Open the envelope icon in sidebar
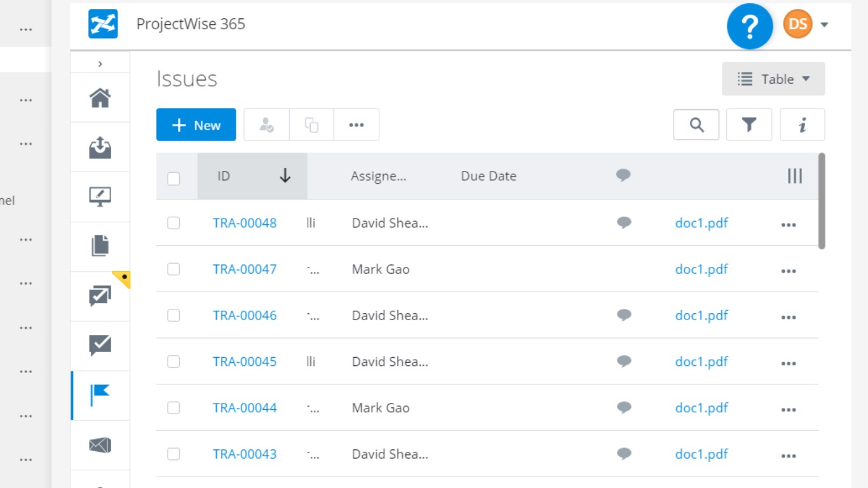The height and width of the screenshot is (488, 868). (x=100, y=445)
